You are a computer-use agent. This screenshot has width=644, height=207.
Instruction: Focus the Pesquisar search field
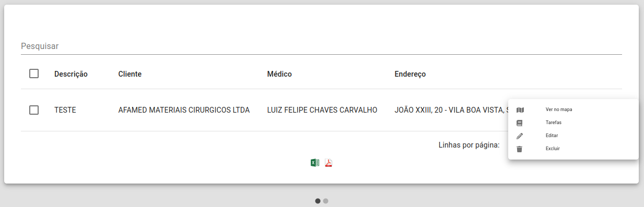(321, 46)
